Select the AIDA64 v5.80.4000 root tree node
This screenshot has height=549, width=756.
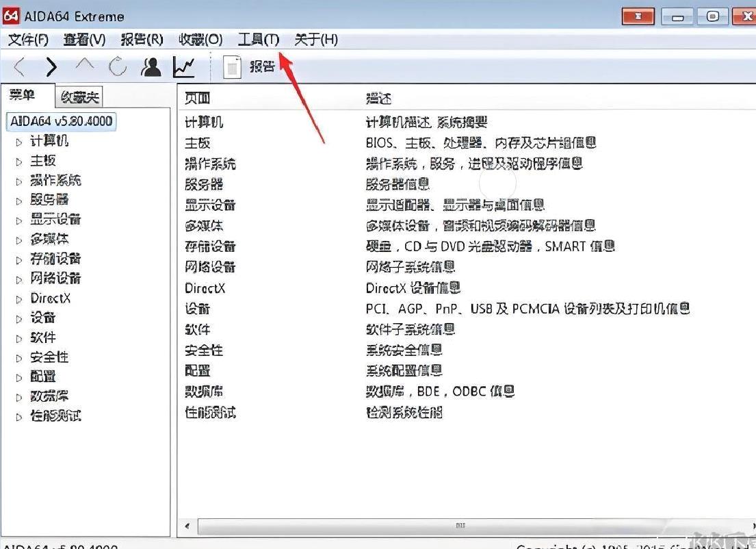point(61,120)
